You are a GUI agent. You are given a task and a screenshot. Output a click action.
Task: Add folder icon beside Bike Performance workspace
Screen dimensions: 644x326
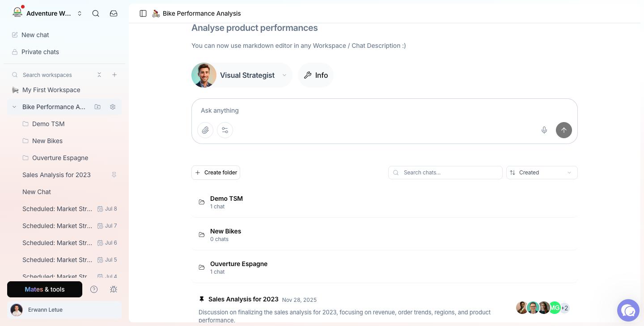pyautogui.click(x=97, y=107)
